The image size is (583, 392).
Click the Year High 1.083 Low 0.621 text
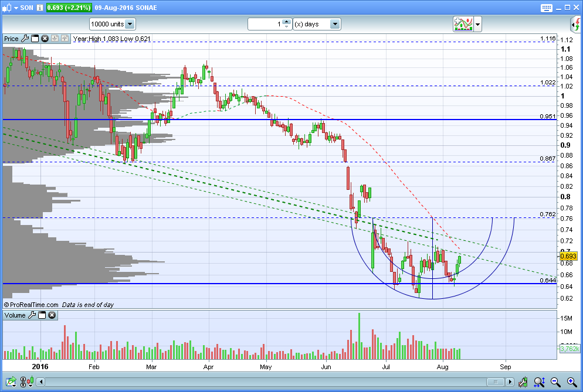tap(112, 39)
